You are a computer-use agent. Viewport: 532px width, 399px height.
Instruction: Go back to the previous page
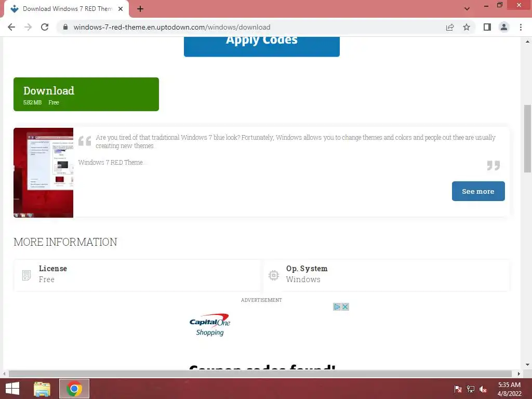coord(11,27)
